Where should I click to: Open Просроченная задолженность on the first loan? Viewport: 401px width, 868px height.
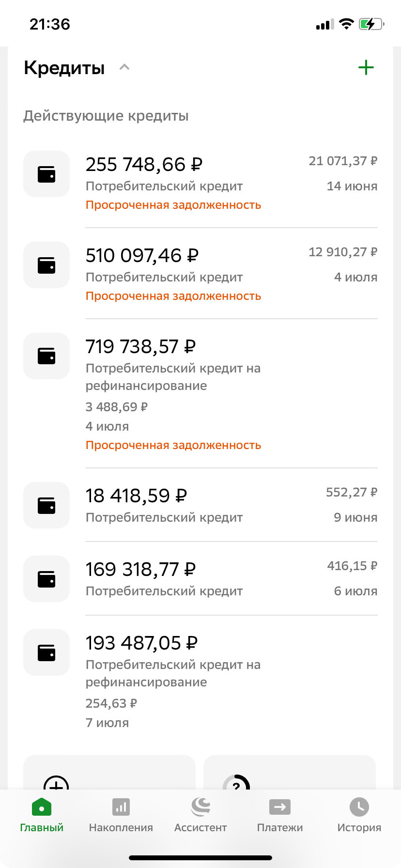(173, 204)
